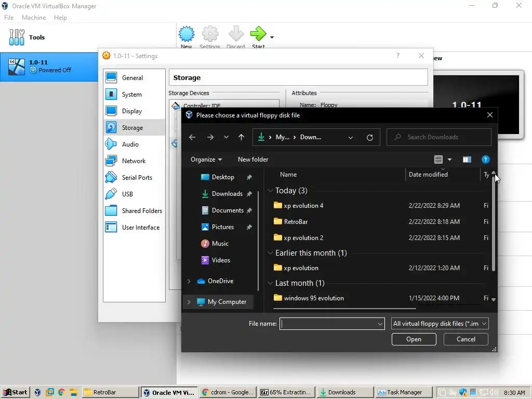532x399 pixels.
Task: Click the Open button
Action: (414, 339)
